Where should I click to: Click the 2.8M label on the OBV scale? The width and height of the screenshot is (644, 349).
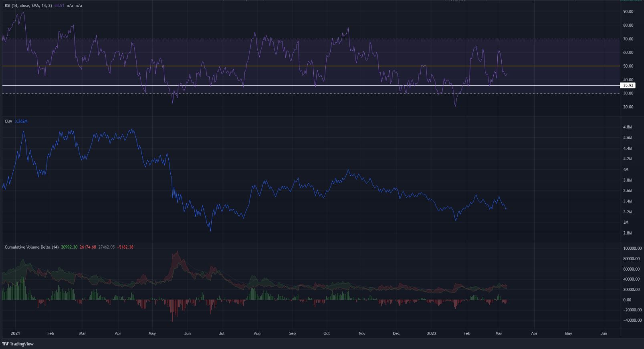[x=628, y=233]
